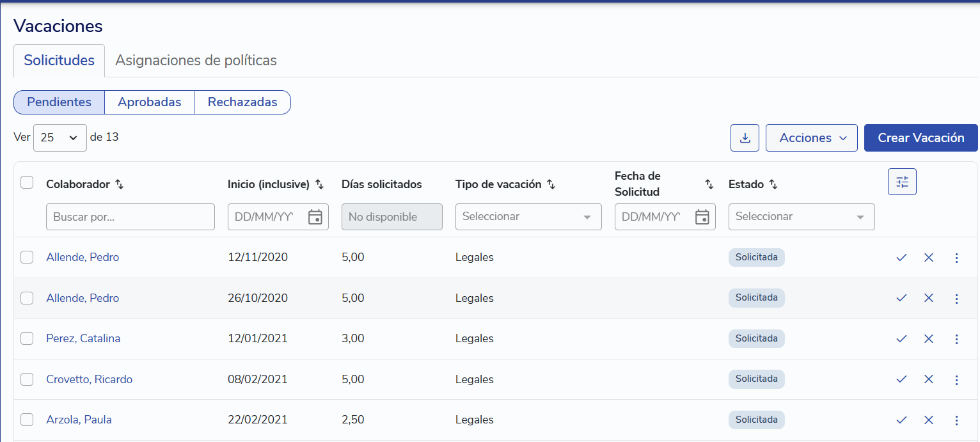Screen dimensions: 980x442
Task: Sort by Colaborador column arrows
Action: click(119, 184)
